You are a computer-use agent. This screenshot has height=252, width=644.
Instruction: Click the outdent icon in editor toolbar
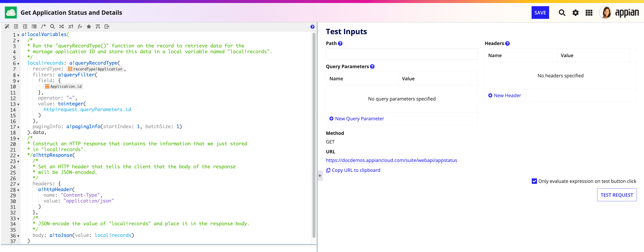coord(16,27)
